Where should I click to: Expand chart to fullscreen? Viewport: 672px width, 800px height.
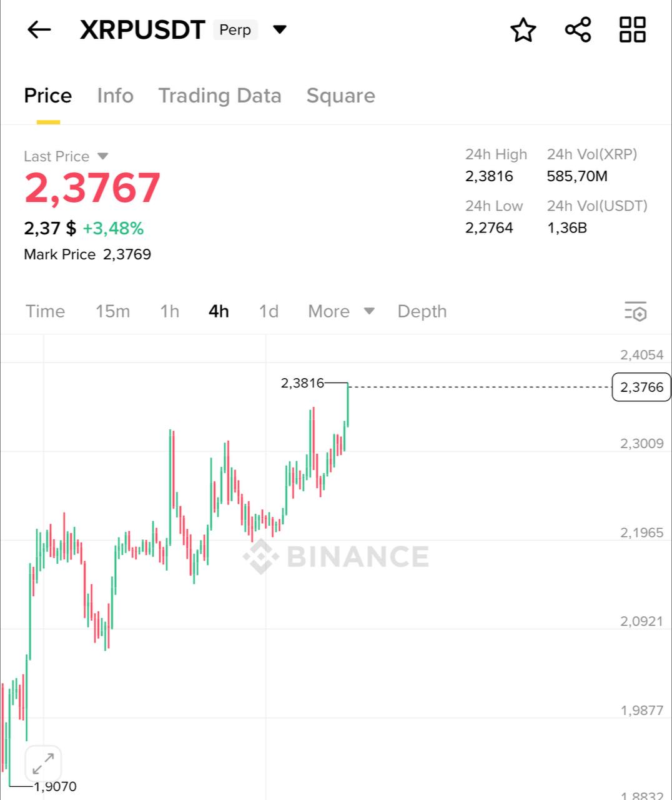click(43, 763)
